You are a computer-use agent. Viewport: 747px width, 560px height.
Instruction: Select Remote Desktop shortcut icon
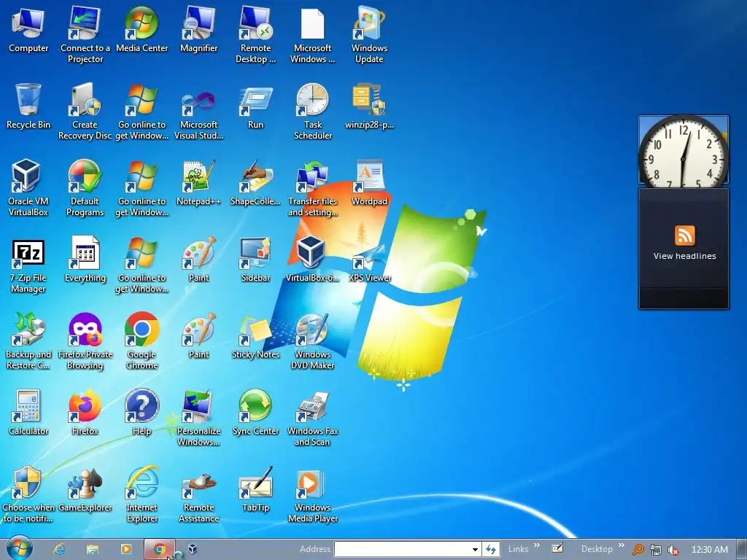point(255,34)
